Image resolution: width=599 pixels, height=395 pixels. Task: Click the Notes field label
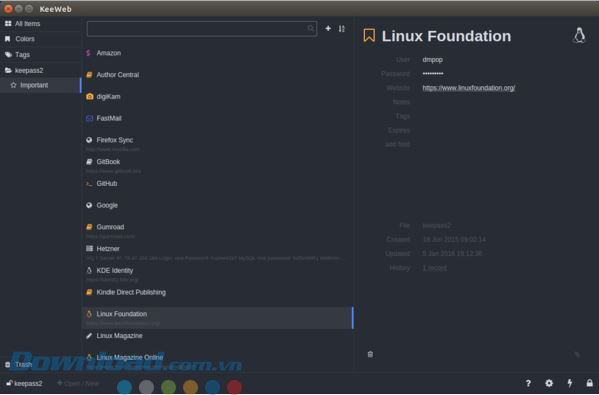[401, 102]
